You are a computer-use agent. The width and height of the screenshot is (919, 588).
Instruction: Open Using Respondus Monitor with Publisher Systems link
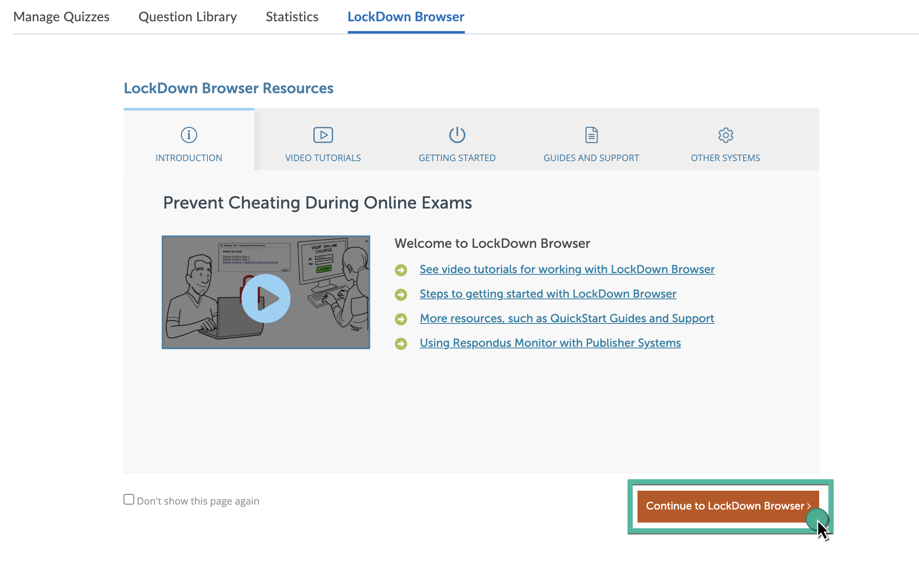coord(550,343)
